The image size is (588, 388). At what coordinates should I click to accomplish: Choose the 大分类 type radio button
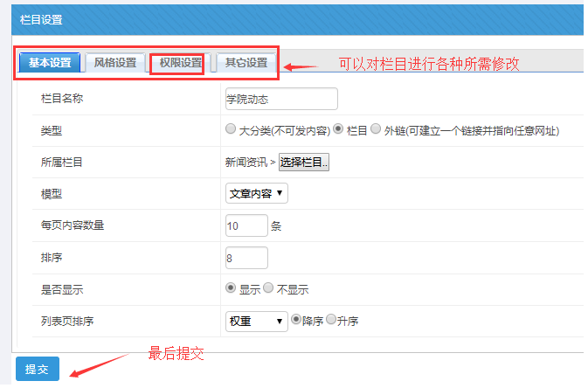click(232, 129)
